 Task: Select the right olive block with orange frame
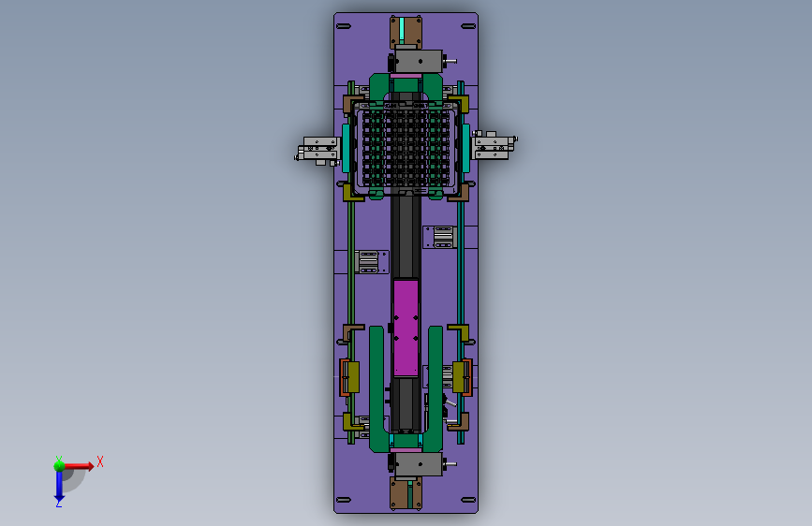tap(463, 377)
